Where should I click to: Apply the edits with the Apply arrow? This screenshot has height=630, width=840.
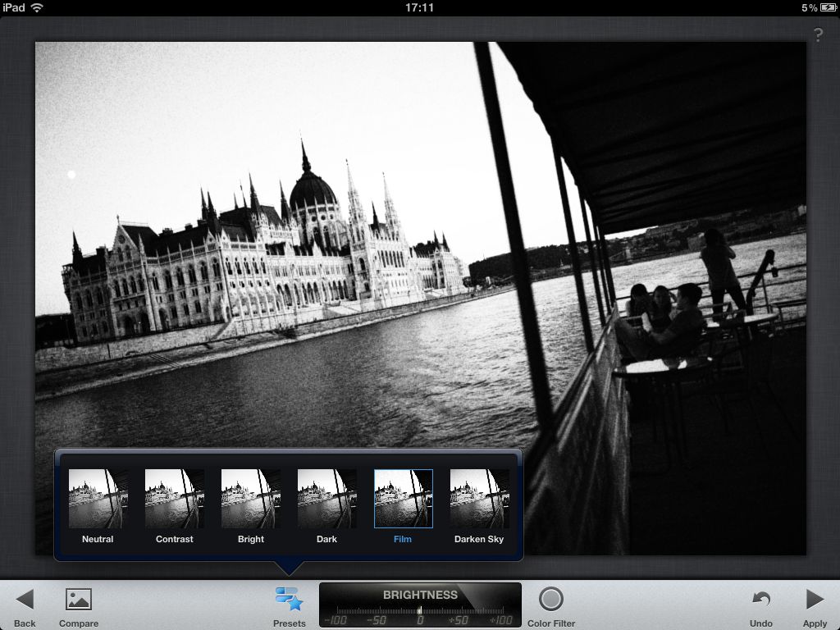(815, 600)
